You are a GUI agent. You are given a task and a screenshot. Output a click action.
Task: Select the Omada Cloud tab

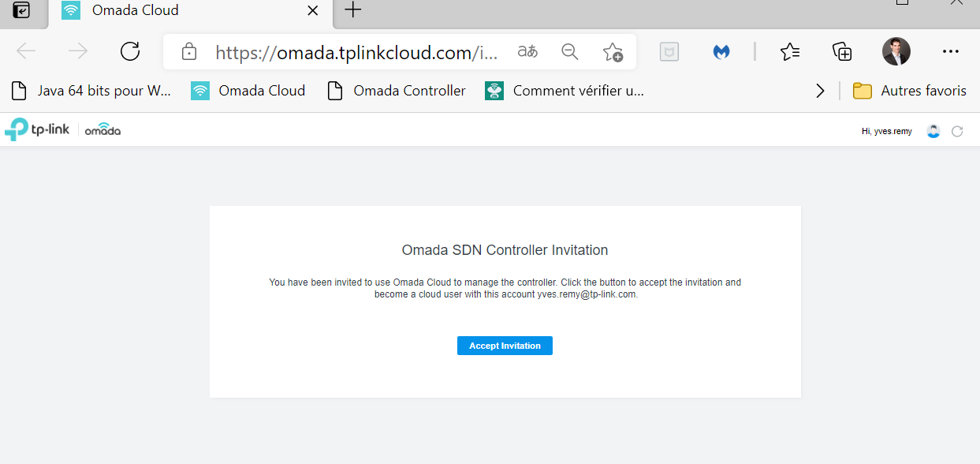pyautogui.click(x=190, y=11)
